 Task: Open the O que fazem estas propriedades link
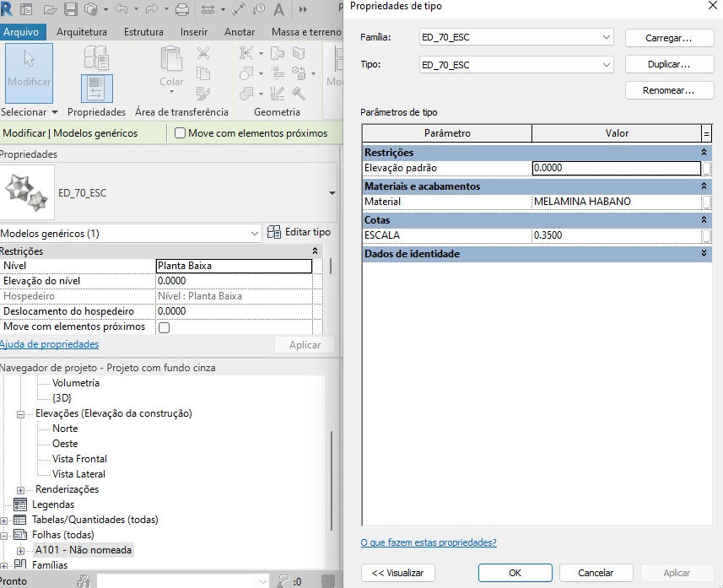[429, 542]
